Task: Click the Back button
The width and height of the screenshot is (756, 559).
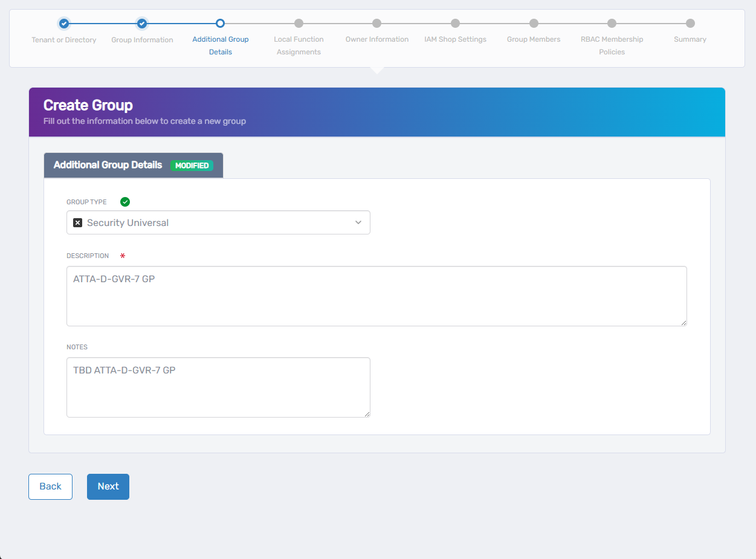Action: coord(50,486)
